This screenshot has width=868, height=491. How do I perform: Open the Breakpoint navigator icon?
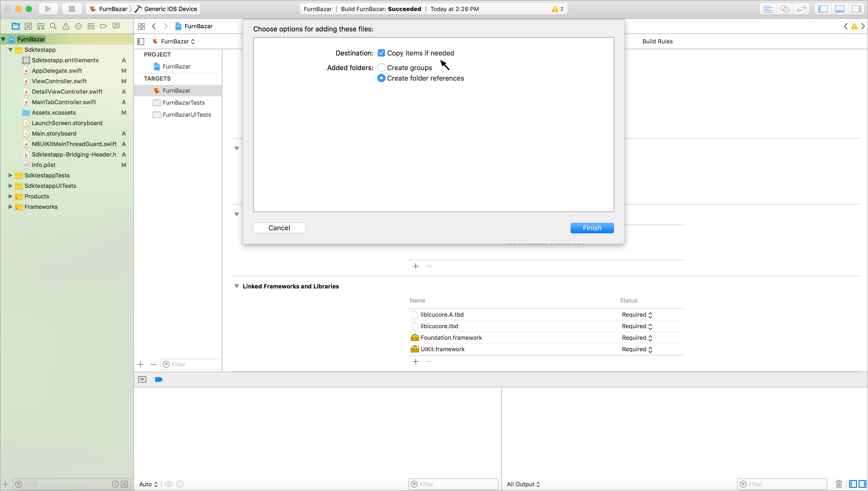click(x=103, y=26)
